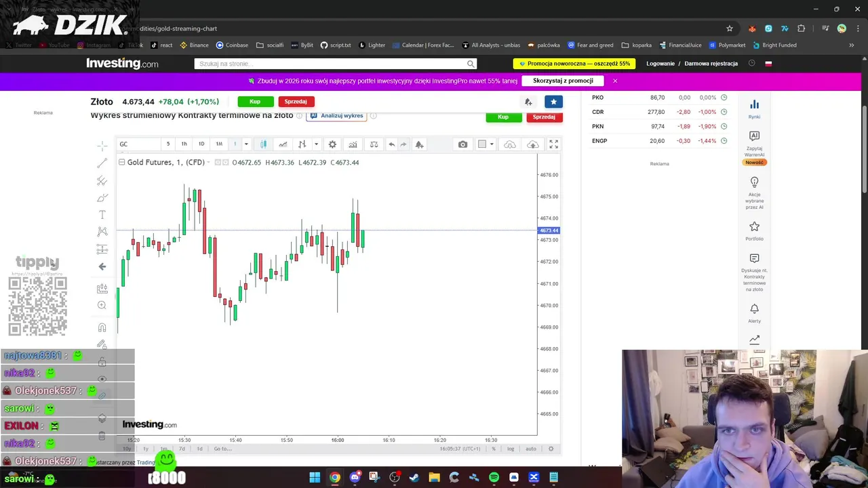868x488 pixels.
Task: Click CDR row in stock list
Action: click(659, 112)
